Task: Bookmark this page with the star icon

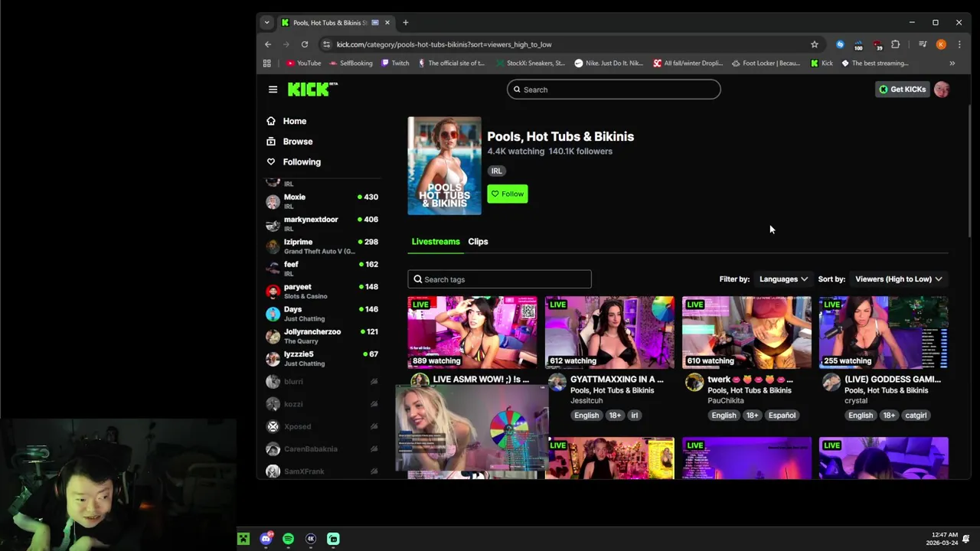Action: tap(815, 44)
